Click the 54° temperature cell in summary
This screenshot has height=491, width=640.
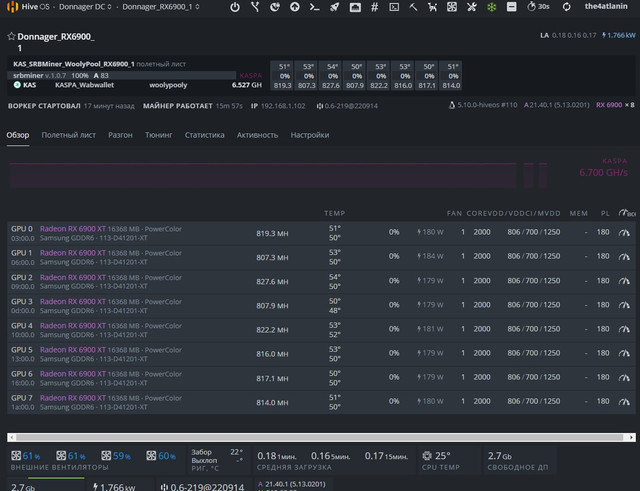point(331,67)
